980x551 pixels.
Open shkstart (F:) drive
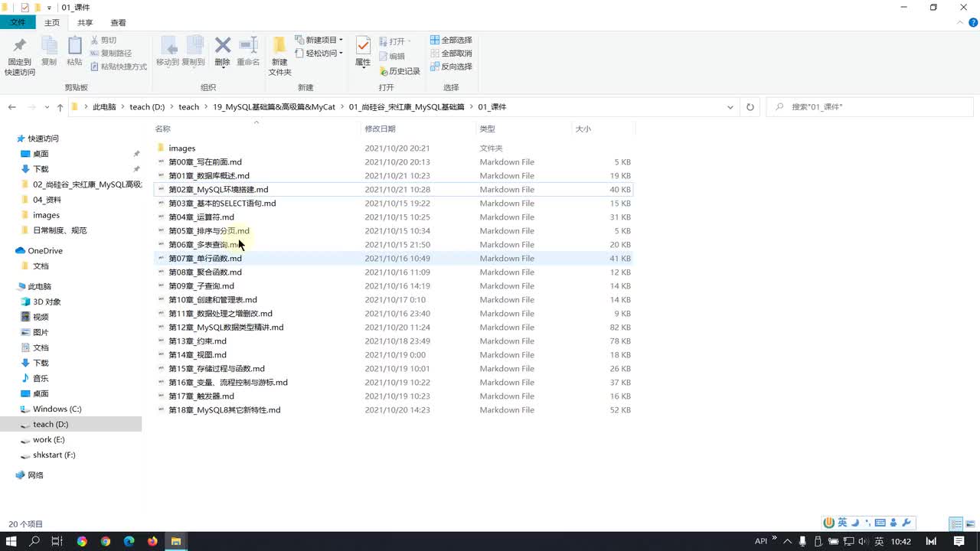click(54, 455)
